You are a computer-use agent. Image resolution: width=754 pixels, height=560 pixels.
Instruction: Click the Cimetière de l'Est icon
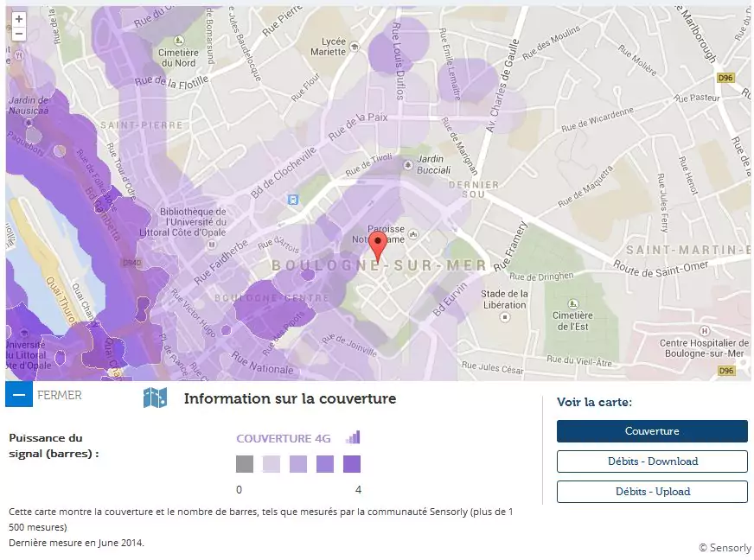tap(572, 303)
